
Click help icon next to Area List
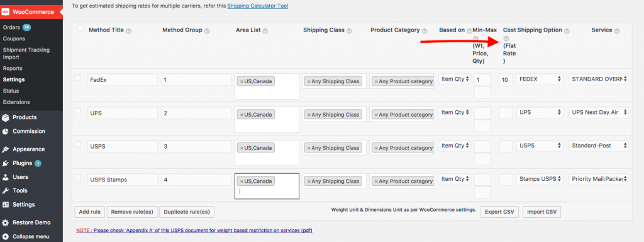click(x=265, y=31)
